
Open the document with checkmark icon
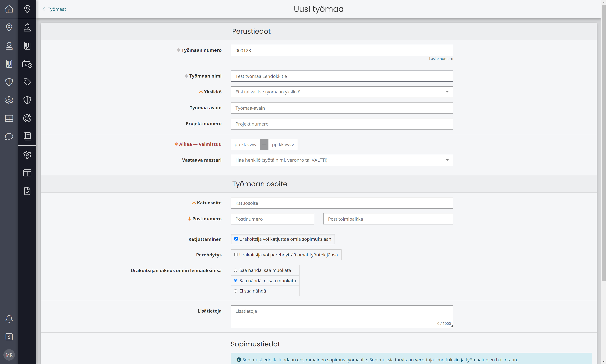pos(27,191)
